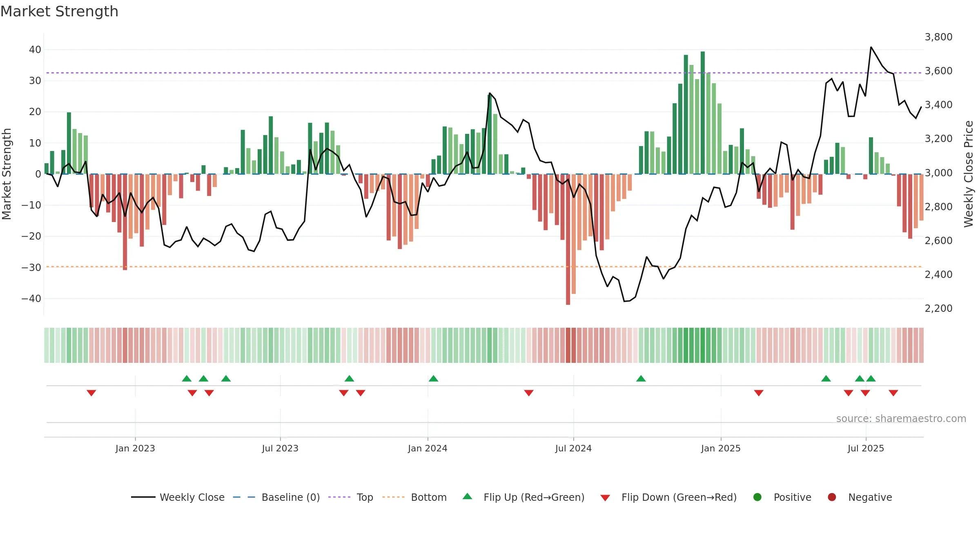Click the green Positive circle legend icon

tap(757, 497)
